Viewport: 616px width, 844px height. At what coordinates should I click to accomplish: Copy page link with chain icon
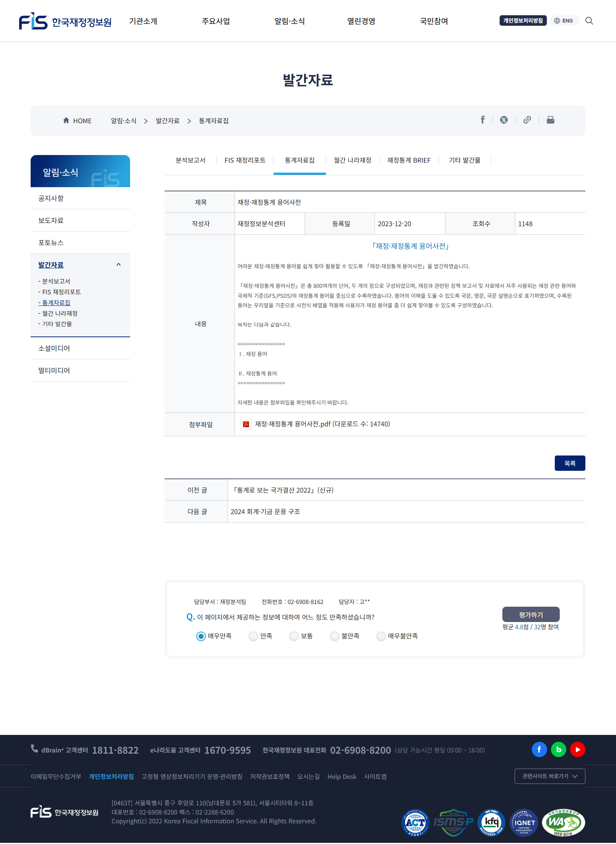(527, 120)
